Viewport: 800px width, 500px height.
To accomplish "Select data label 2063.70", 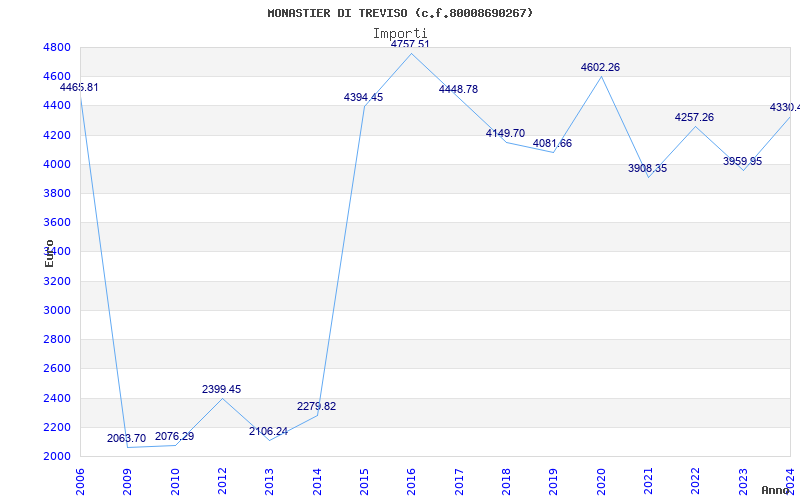I will (x=127, y=438).
